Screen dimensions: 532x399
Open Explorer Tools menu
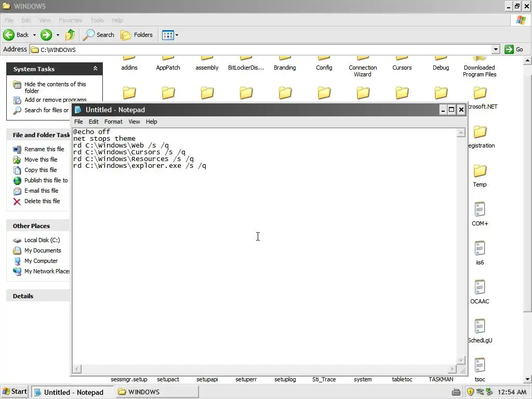click(x=97, y=20)
